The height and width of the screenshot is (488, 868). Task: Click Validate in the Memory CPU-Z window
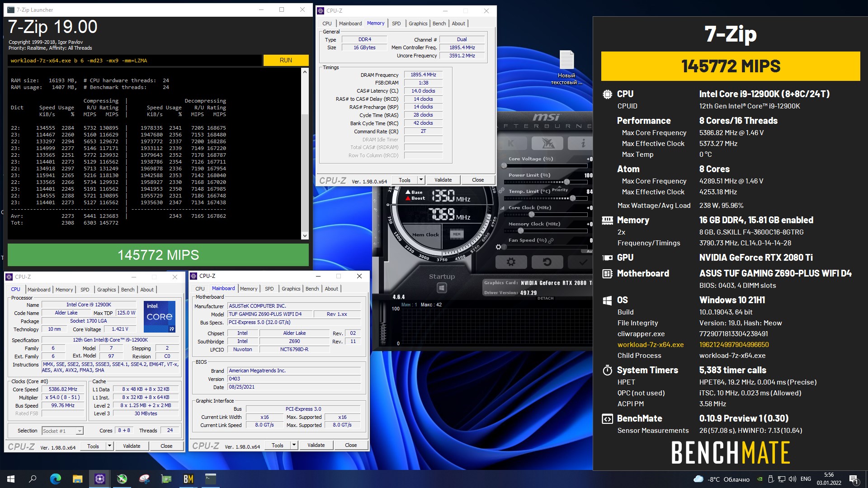443,180
